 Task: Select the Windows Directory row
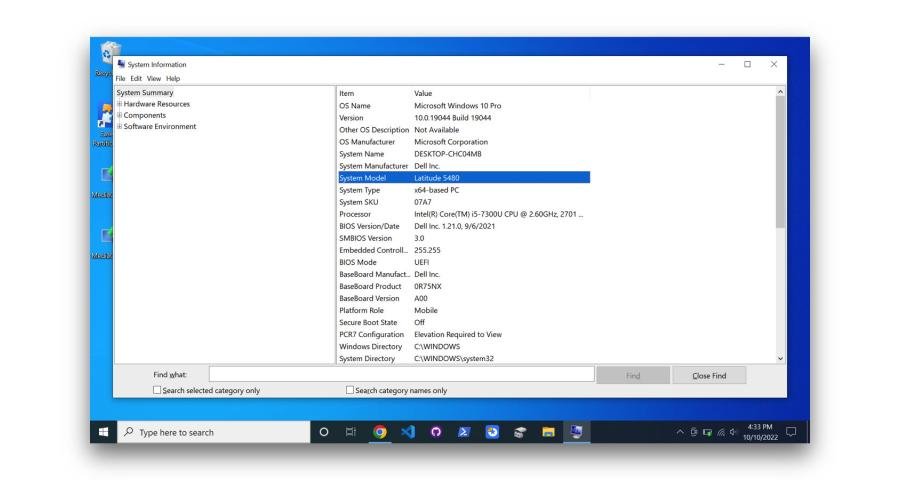pyautogui.click(x=464, y=347)
